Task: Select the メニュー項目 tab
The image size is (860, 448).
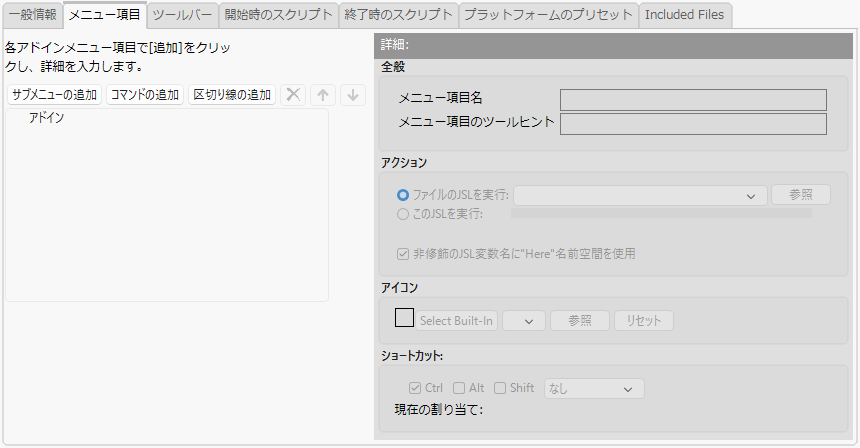Action: coord(104,15)
